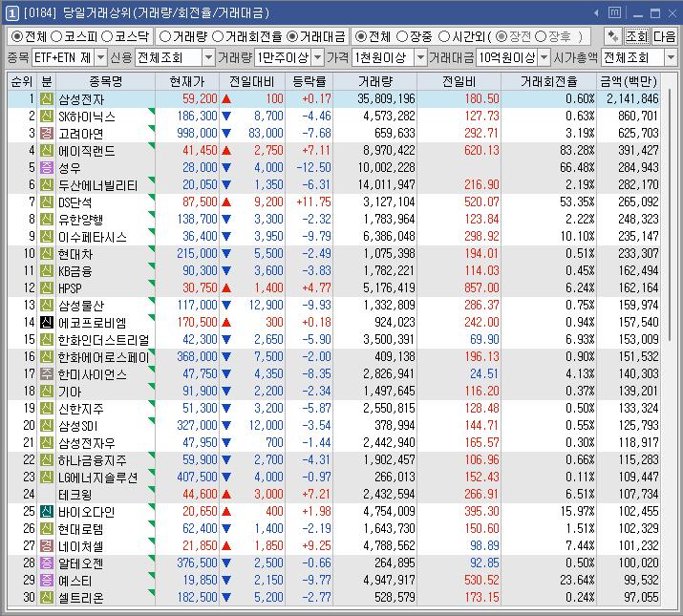The width and height of the screenshot is (683, 616).
Task: Click 거래량 value 14,011,947
Action: (386, 184)
